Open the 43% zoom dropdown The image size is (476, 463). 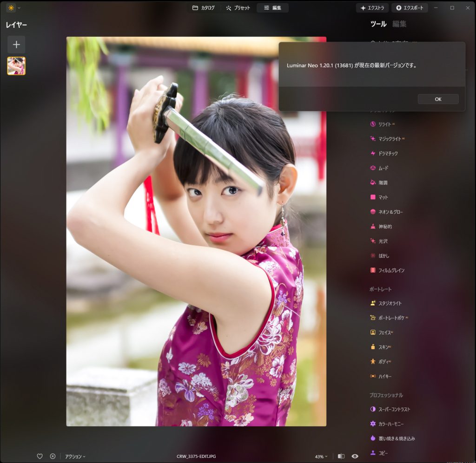(321, 456)
